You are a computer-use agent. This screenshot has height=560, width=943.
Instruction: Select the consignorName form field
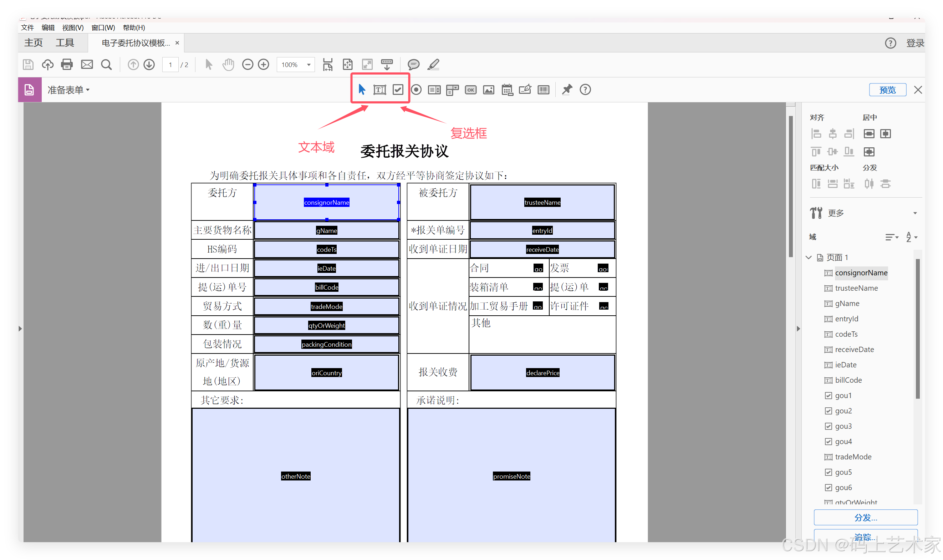[327, 202]
